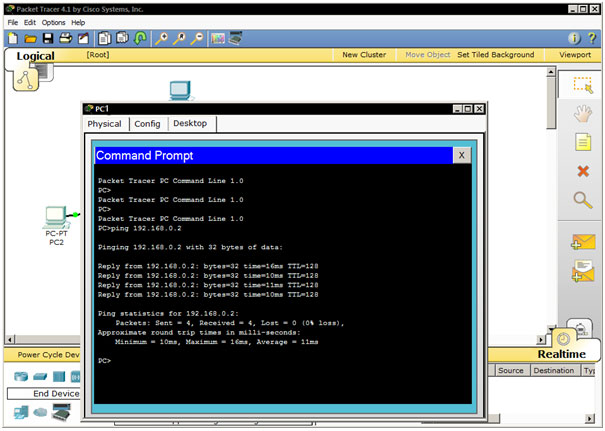605x431 pixels.
Task: Select the Hubs device category icon
Action: 59,377
